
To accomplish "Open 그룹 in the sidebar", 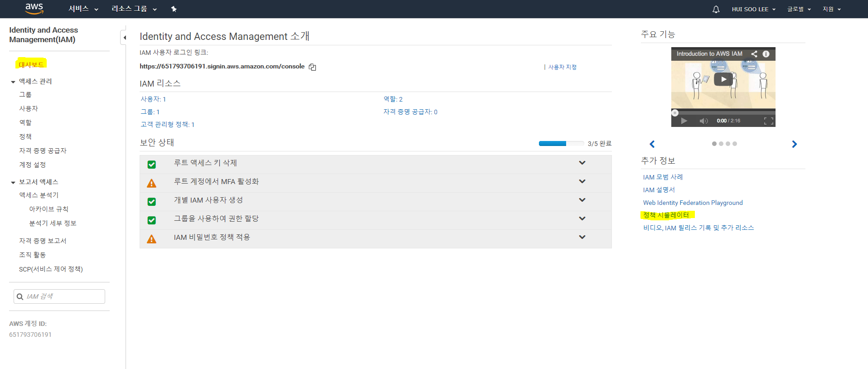I will 25,94.
